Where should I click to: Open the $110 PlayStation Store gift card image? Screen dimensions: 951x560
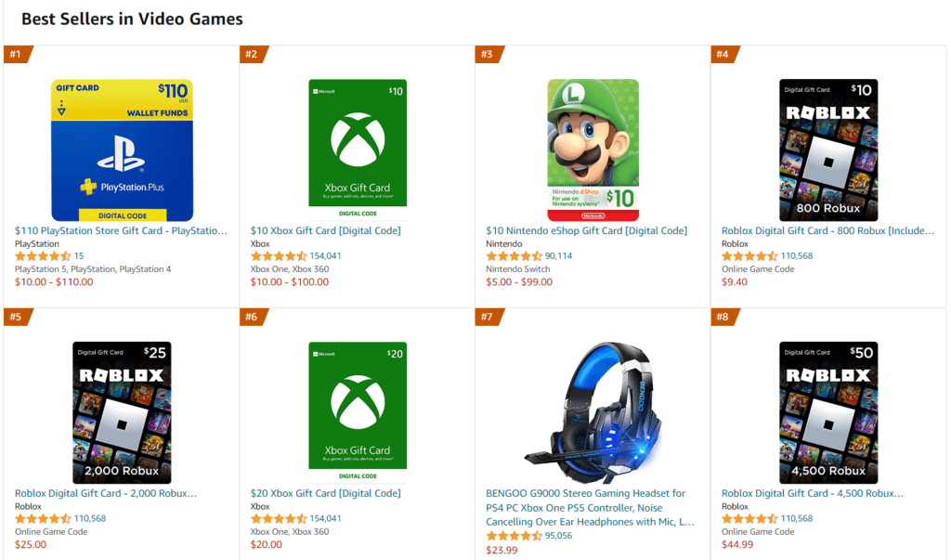pos(122,150)
